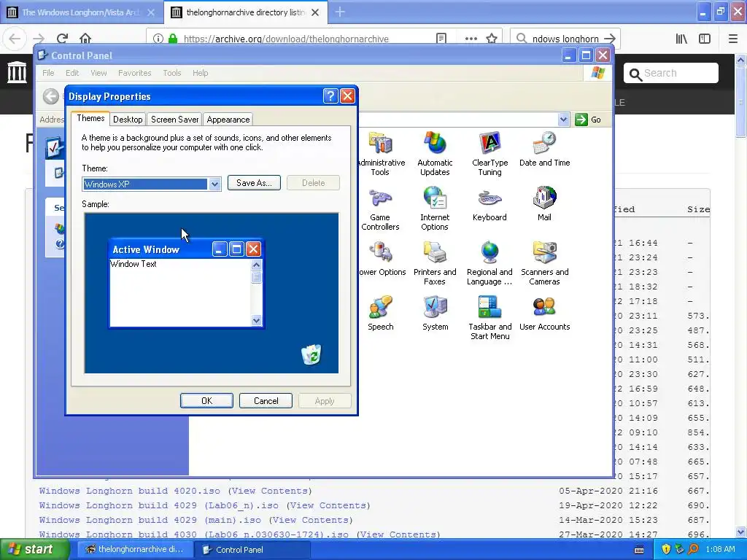Open Longhorn build 4020 iso link
The image size is (747, 560).
click(130, 491)
